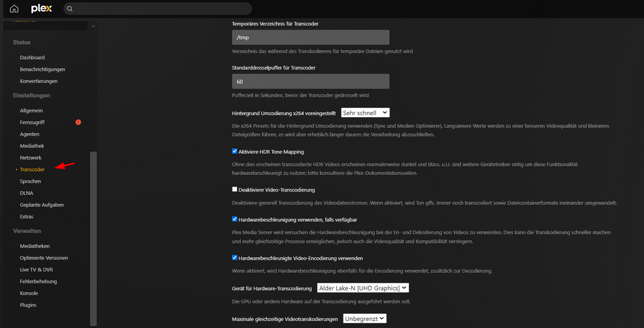Image resolution: width=644 pixels, height=328 pixels.
Task: Open Netzwerk settings
Action: (31, 158)
